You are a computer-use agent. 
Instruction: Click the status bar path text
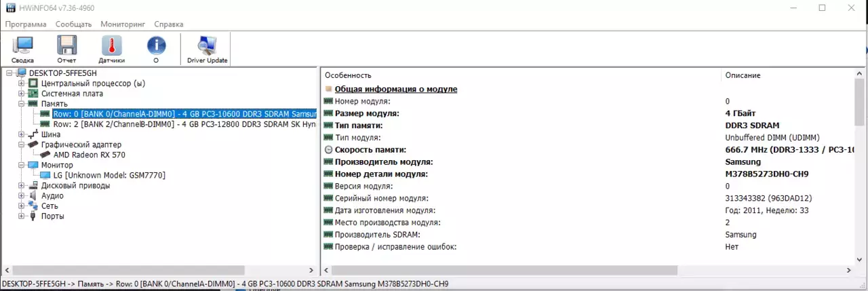[x=224, y=284]
